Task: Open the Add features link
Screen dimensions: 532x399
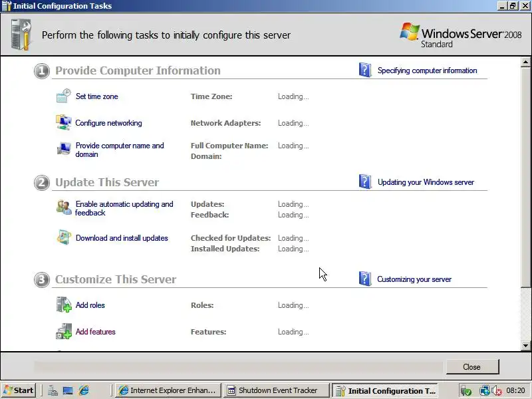Action: pyautogui.click(x=95, y=331)
